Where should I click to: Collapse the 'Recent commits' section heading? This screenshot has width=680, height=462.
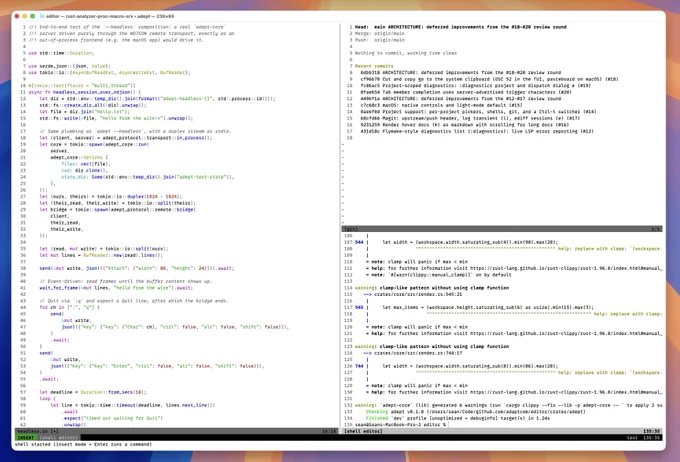(374, 66)
